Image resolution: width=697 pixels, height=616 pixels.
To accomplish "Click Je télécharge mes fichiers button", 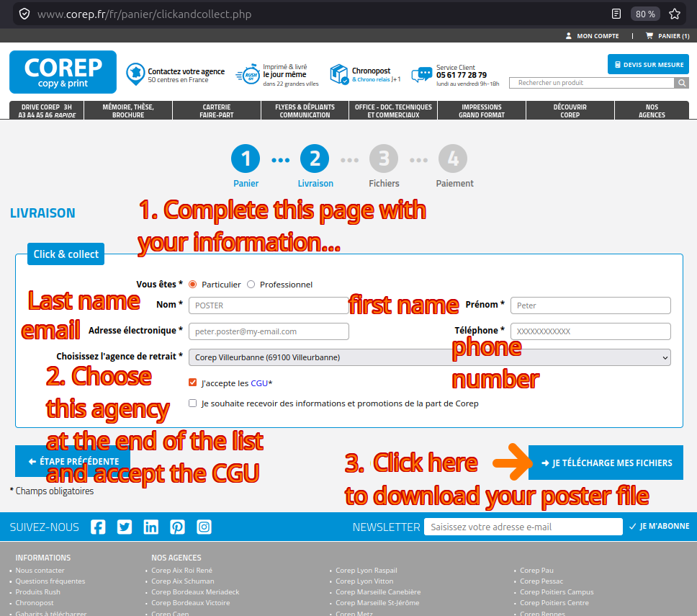I will click(606, 463).
